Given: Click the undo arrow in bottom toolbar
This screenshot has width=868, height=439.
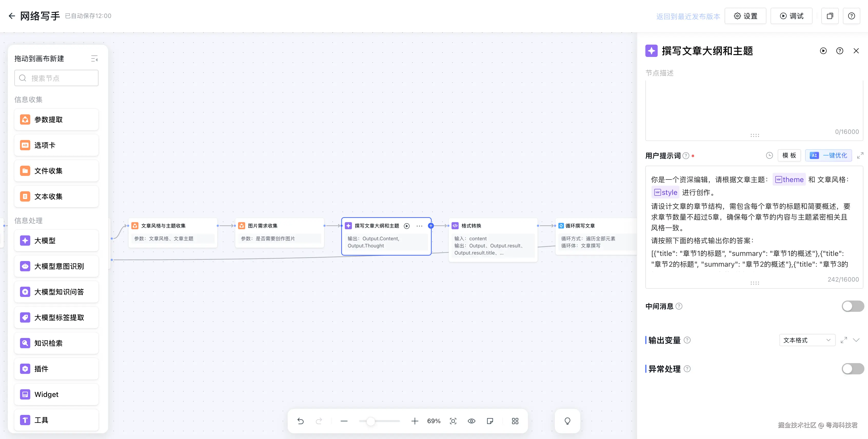Looking at the screenshot, I should [300, 421].
